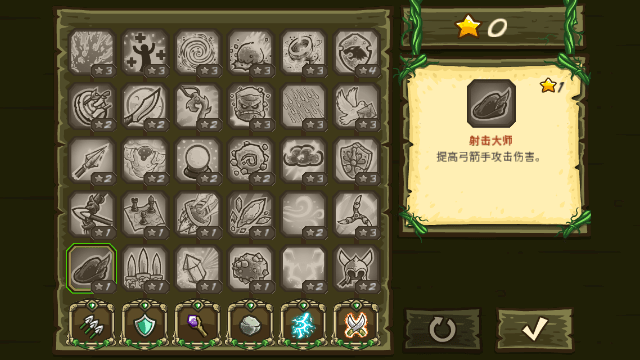The image size is (640, 360).
Task: Switch to the lightning bolt category
Action: pos(303,324)
